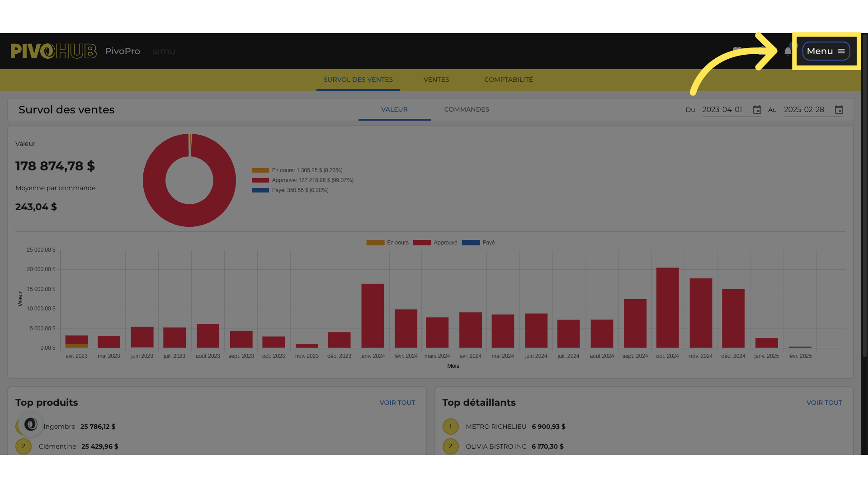
Task: Toggle En cours series in bar chart legend
Action: point(387,243)
